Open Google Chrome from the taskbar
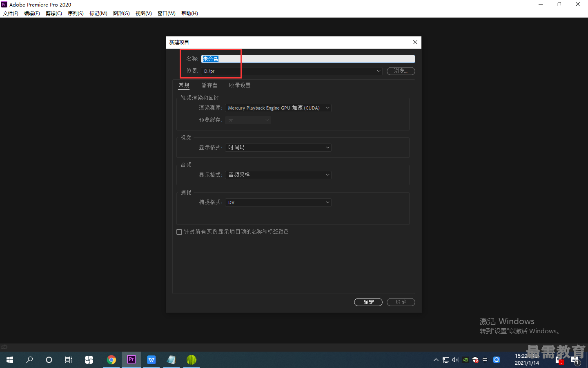588x368 pixels. [111, 360]
